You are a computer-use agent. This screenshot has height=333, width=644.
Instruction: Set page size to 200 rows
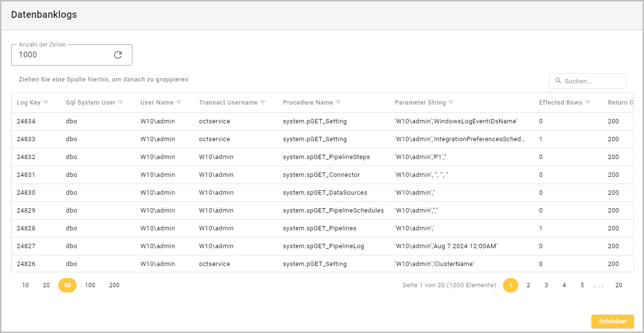[x=114, y=285]
